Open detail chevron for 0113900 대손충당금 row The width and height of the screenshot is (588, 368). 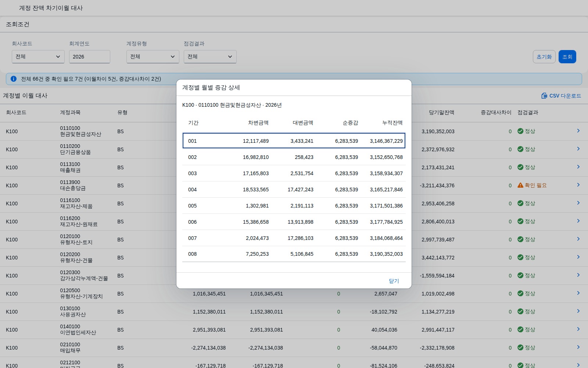(x=578, y=185)
